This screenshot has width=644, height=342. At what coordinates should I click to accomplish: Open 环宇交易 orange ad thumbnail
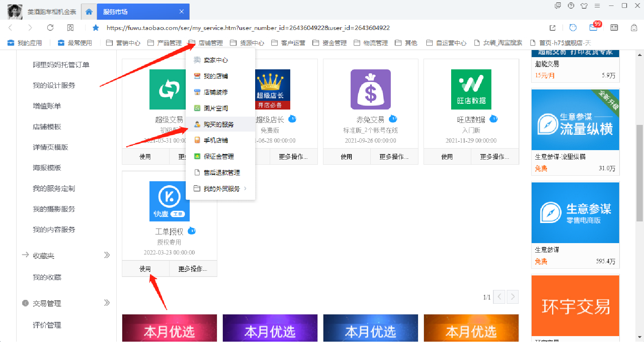coord(575,306)
